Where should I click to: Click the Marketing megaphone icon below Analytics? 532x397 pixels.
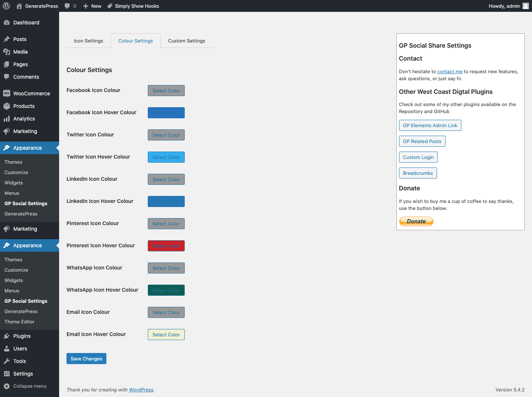point(7,131)
